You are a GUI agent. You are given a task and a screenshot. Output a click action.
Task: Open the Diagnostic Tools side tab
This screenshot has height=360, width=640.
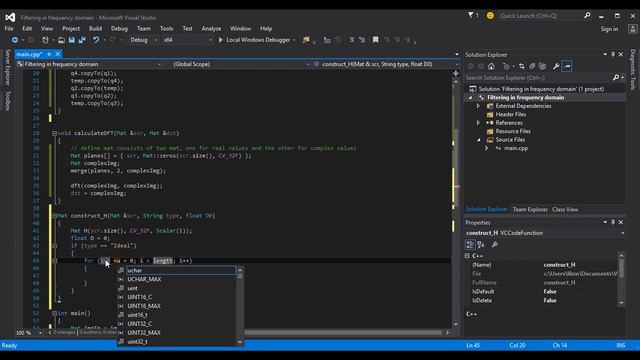(x=633, y=70)
